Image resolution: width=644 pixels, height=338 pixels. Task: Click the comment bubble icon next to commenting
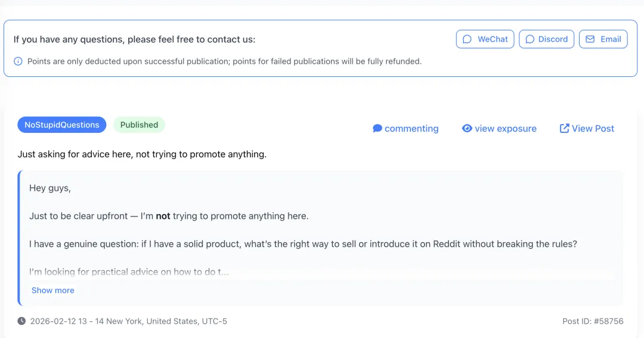click(377, 128)
